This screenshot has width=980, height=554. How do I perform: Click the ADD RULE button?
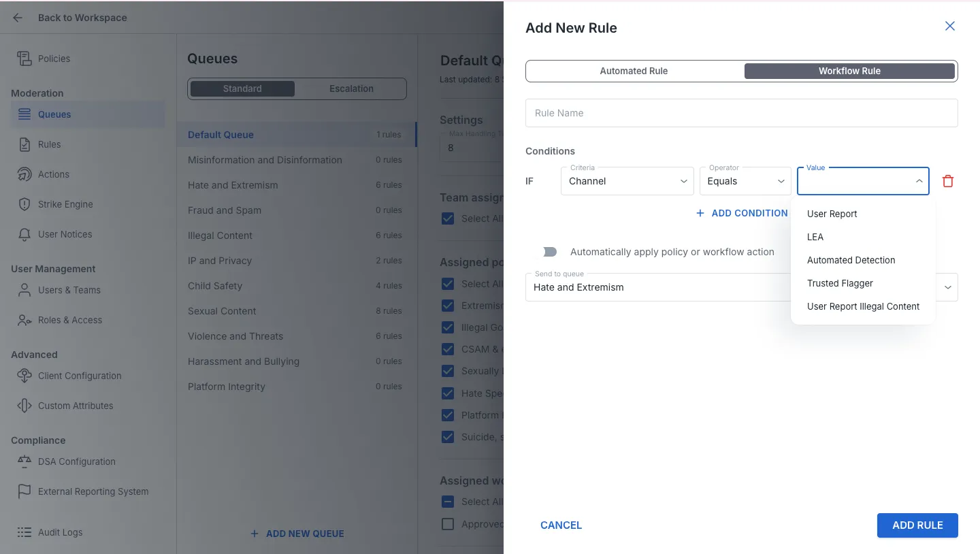(917, 525)
